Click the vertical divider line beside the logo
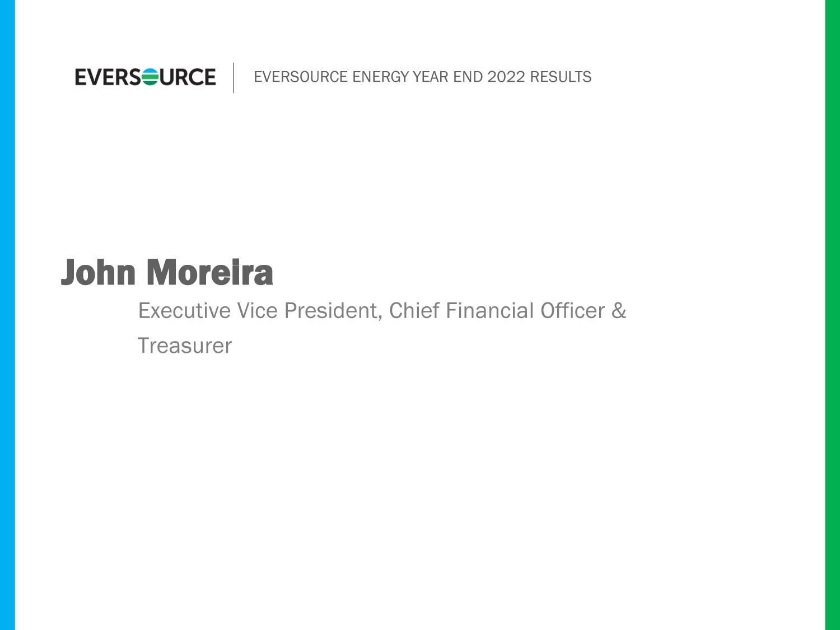This screenshot has width=840, height=630. pyautogui.click(x=234, y=77)
